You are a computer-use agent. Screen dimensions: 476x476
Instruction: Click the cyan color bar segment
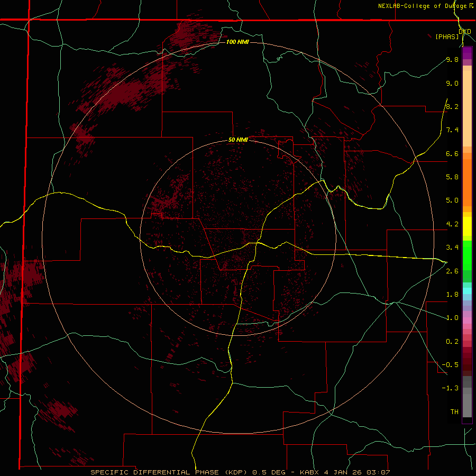pyautogui.click(x=467, y=291)
